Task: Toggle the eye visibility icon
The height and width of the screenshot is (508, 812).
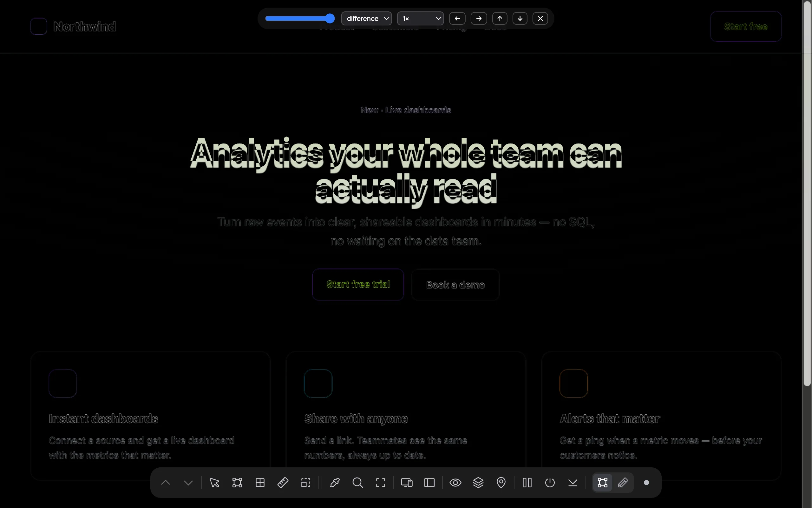Action: (456, 483)
